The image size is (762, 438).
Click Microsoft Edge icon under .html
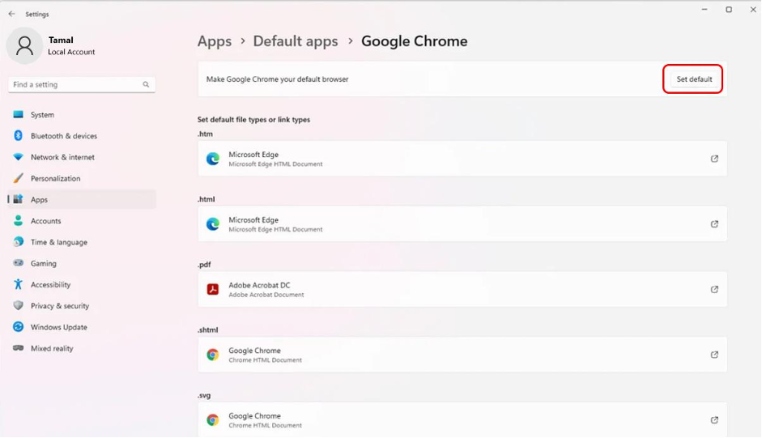point(213,224)
